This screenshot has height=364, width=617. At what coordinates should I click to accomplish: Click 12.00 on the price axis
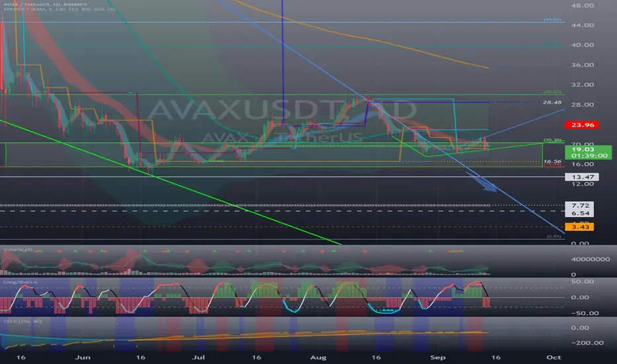pyautogui.click(x=583, y=184)
